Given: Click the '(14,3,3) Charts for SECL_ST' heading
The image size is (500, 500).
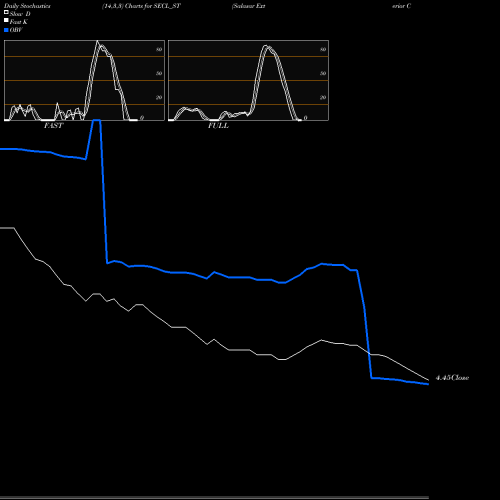Looking at the screenshot, I should 141,6.
